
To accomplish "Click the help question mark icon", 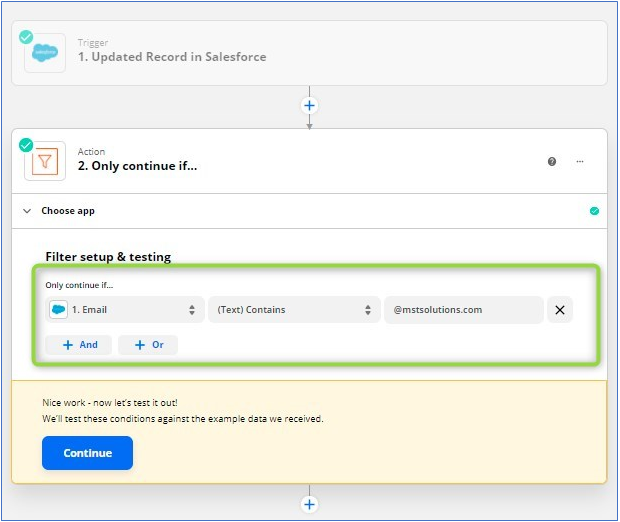I will pyautogui.click(x=552, y=161).
